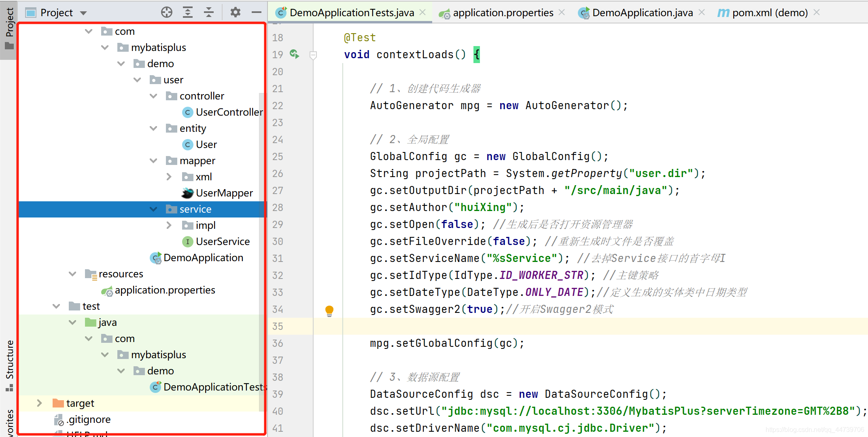Collapse the main mybatisplus package node
The height and width of the screenshot is (437, 868).
point(105,47)
